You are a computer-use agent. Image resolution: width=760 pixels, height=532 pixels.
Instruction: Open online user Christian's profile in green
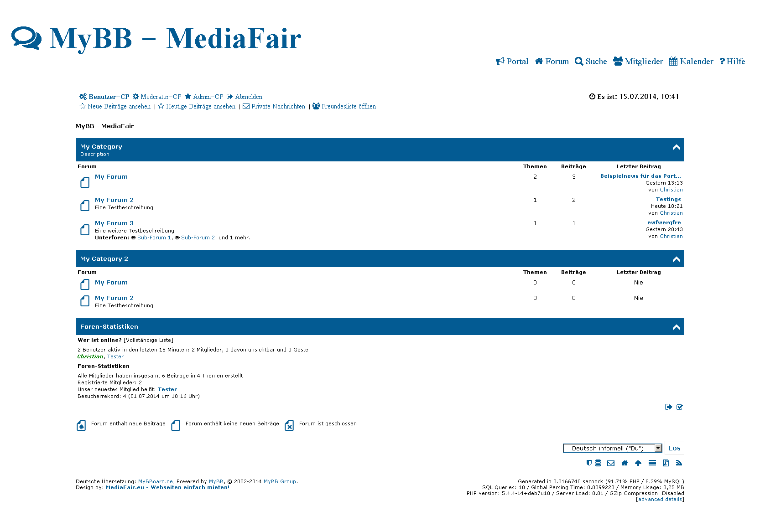pos(90,356)
